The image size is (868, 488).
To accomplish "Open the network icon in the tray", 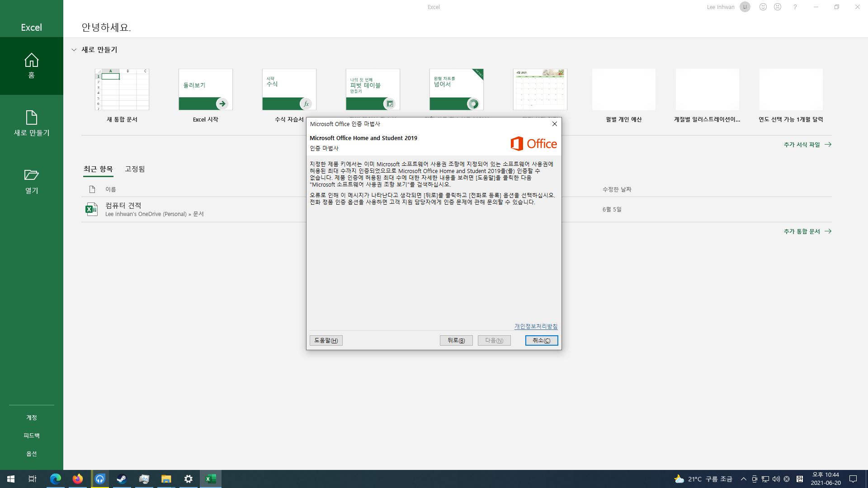I will (765, 479).
